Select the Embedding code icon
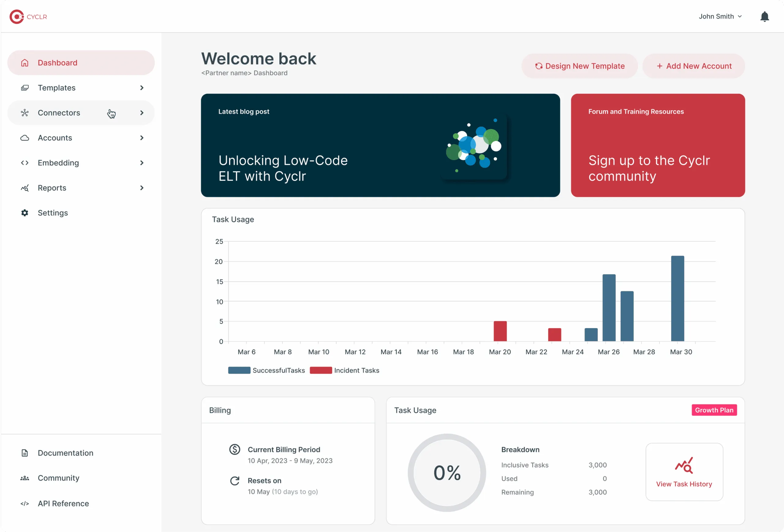The height and width of the screenshot is (532, 784). [24, 163]
